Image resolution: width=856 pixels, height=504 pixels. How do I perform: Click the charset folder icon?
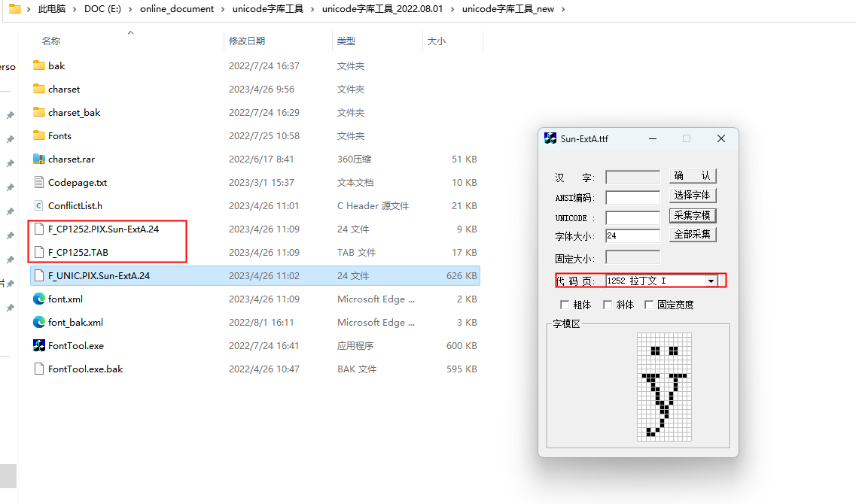(x=38, y=89)
